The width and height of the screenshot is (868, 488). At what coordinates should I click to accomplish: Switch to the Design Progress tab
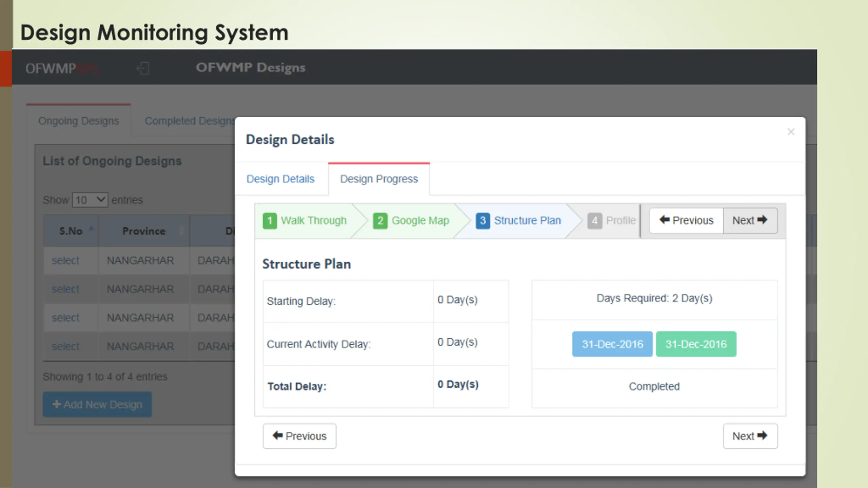(379, 179)
